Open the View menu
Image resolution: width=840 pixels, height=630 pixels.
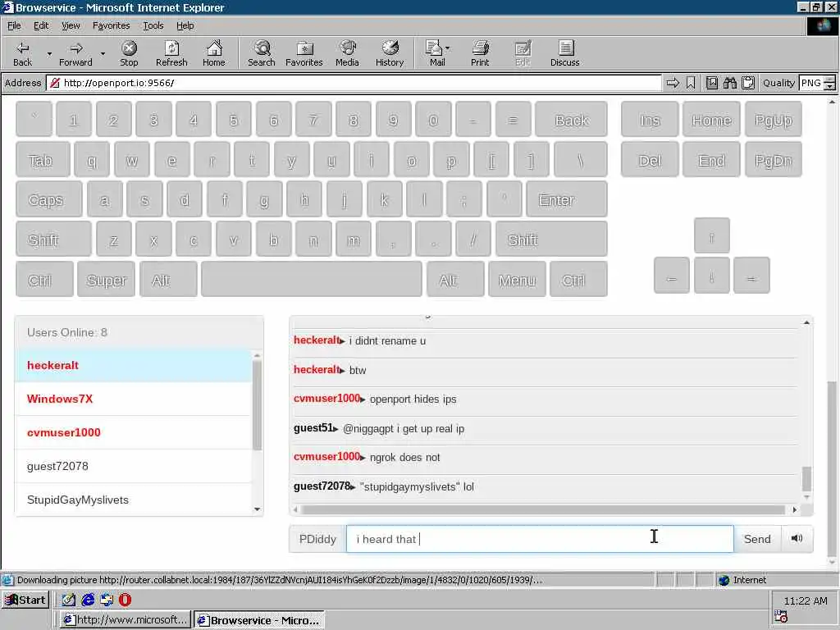(x=71, y=25)
